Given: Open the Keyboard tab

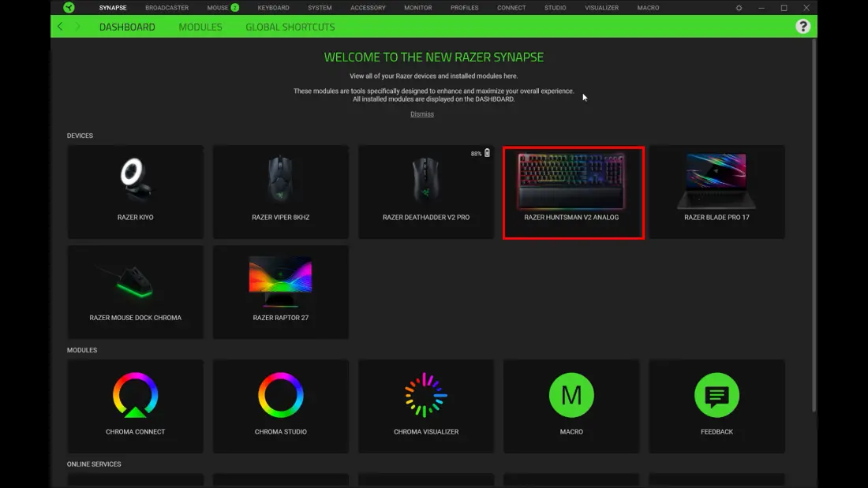Looking at the screenshot, I should (274, 8).
